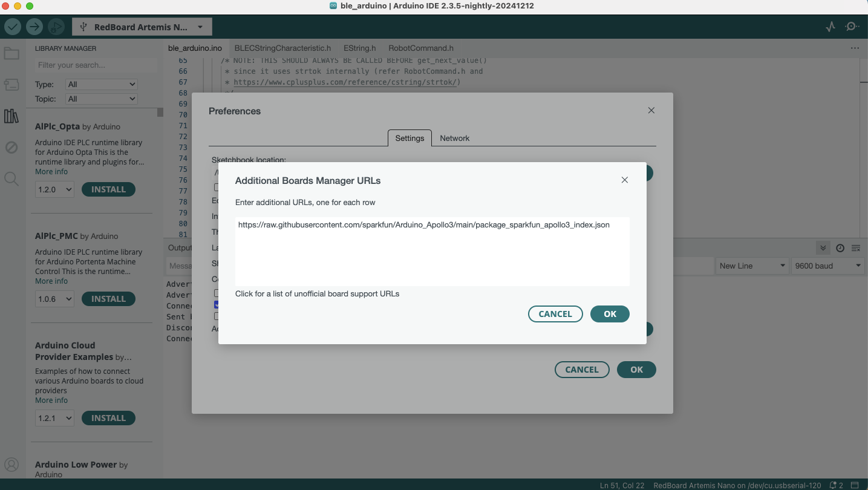
Task: Click the user account icon in sidebar
Action: click(x=11, y=465)
